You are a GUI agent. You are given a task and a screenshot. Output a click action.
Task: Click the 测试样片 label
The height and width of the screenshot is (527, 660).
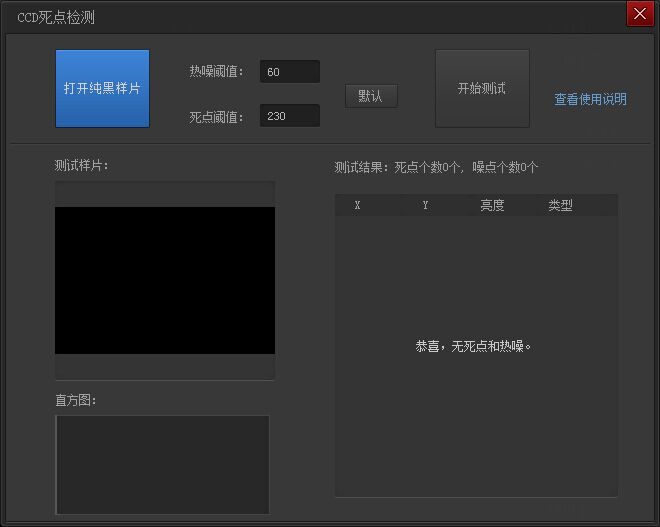click(81, 165)
